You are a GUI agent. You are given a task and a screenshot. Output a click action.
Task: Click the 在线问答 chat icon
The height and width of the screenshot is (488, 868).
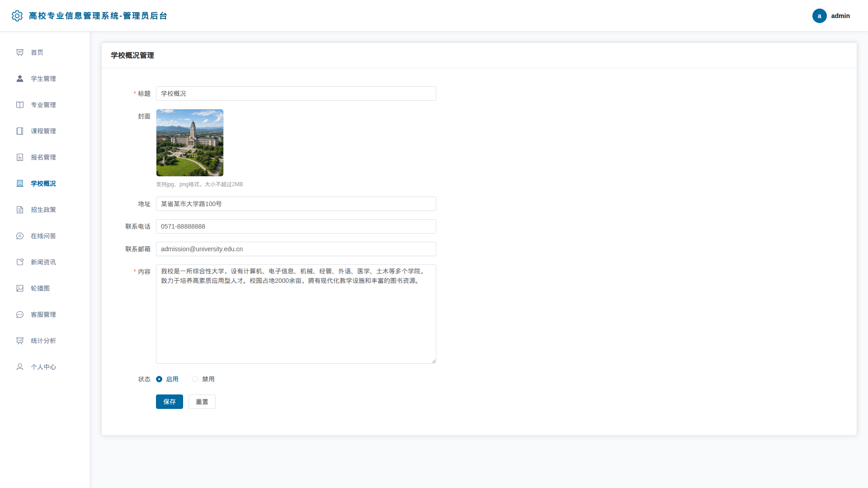(20, 236)
